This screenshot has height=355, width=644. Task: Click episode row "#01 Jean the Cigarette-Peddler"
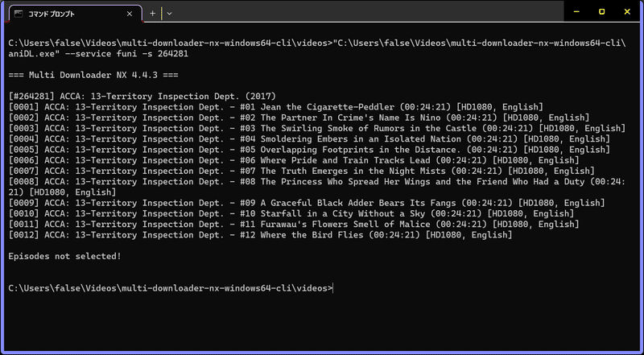[x=275, y=107]
